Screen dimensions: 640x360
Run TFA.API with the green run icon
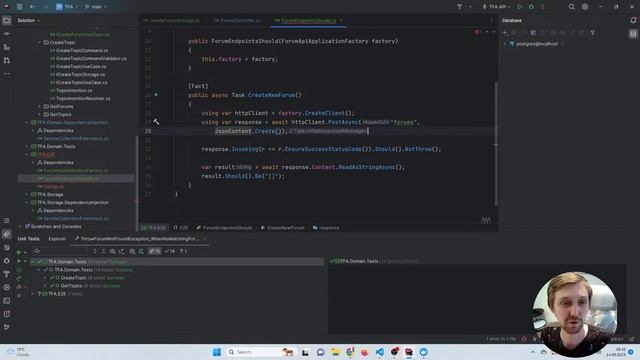pyautogui.click(x=520, y=7)
